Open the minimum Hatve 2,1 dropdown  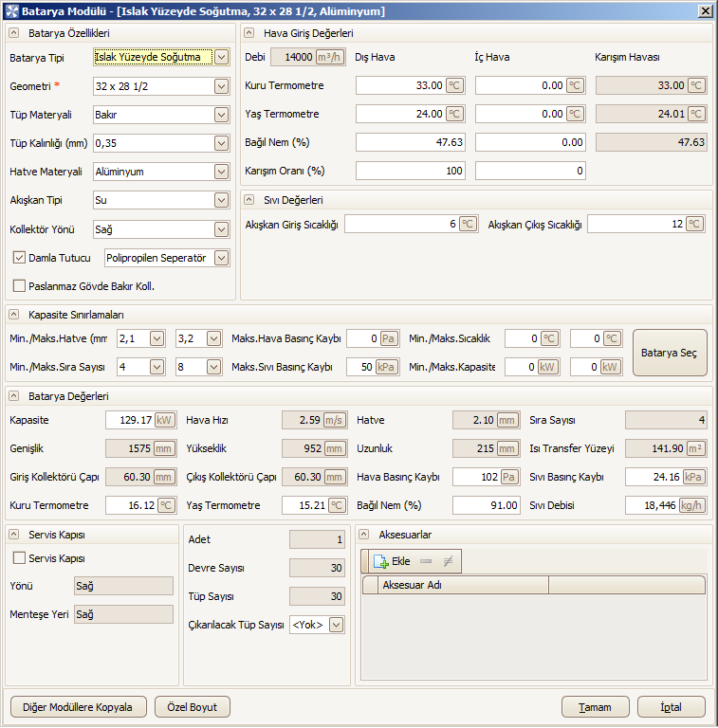click(157, 338)
